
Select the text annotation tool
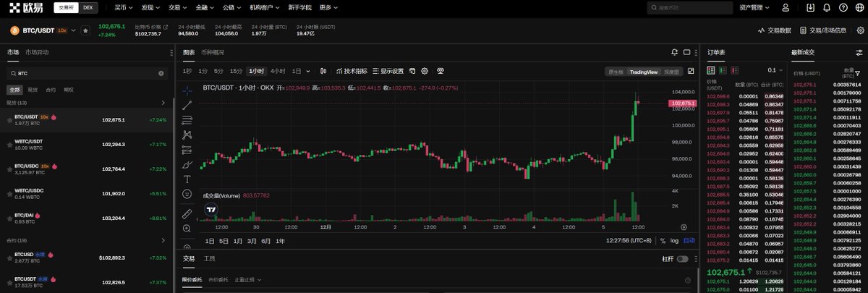pyautogui.click(x=187, y=179)
